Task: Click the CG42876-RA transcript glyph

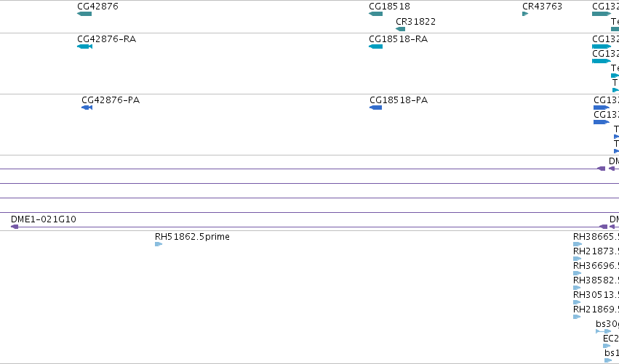Action: (85, 46)
